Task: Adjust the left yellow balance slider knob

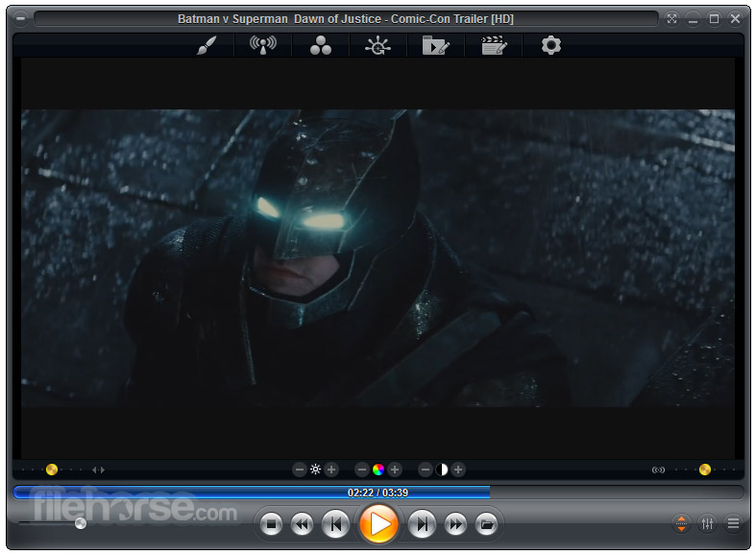Action: (52, 470)
